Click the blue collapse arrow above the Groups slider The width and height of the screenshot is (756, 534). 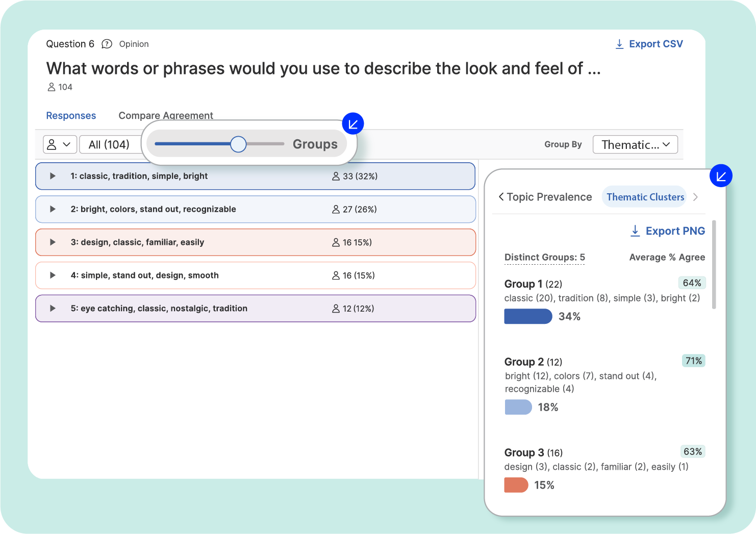pos(353,123)
